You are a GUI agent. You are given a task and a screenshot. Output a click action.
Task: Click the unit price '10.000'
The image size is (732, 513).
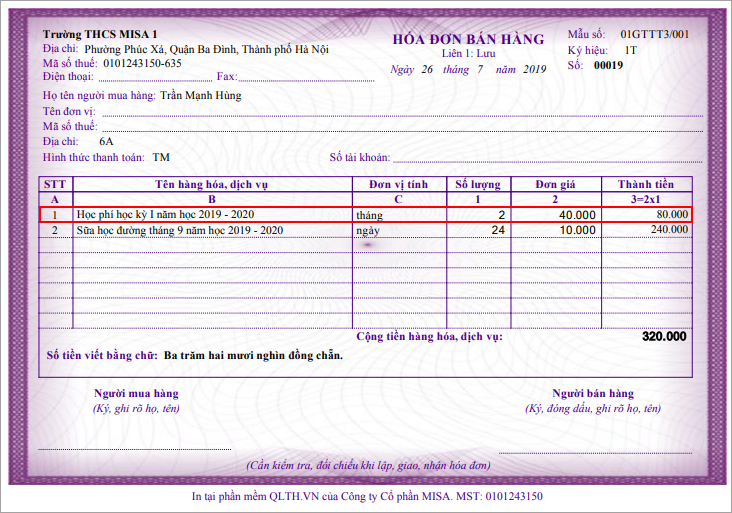click(x=577, y=230)
